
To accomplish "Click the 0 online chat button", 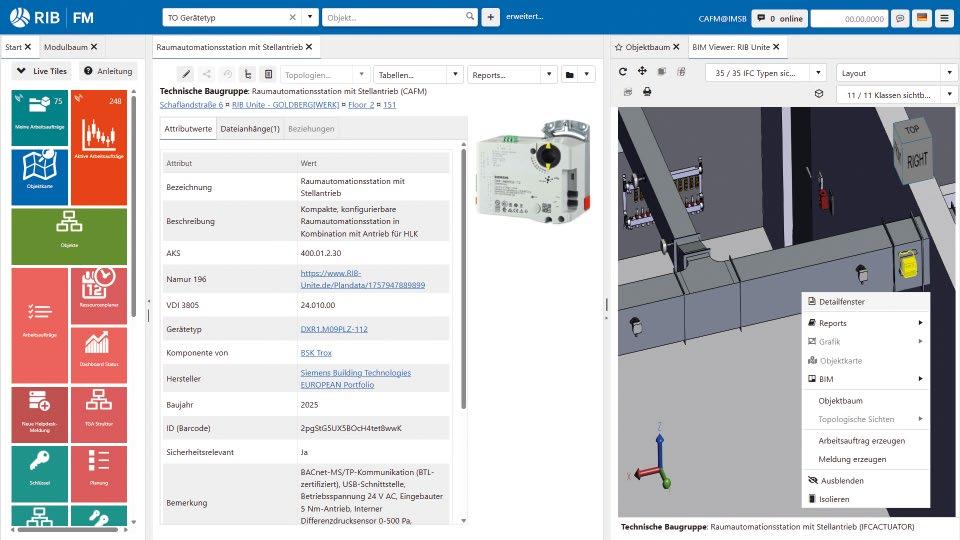I will [779, 18].
